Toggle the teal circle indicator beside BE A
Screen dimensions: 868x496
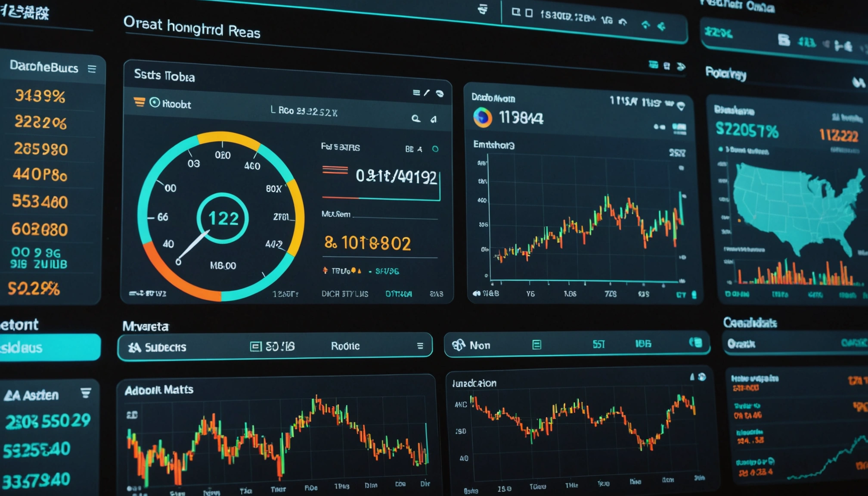tap(435, 149)
